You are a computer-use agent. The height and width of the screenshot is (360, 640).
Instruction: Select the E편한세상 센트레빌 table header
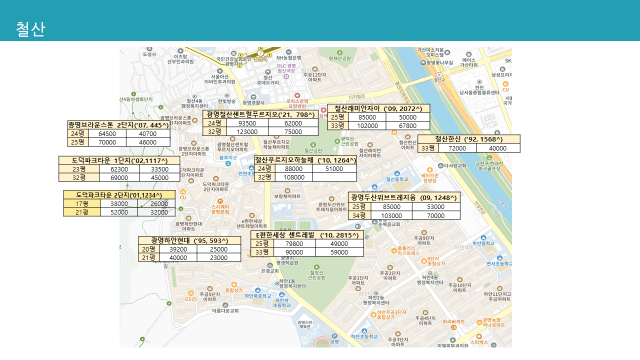point(307,235)
